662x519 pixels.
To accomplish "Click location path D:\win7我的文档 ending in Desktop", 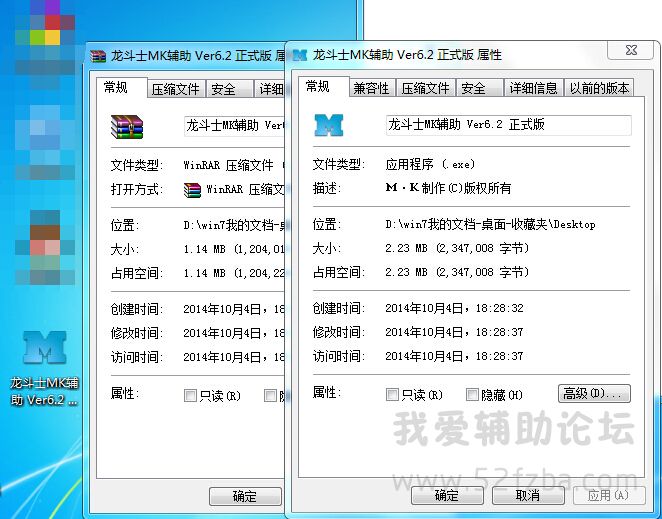I will click(x=490, y=224).
